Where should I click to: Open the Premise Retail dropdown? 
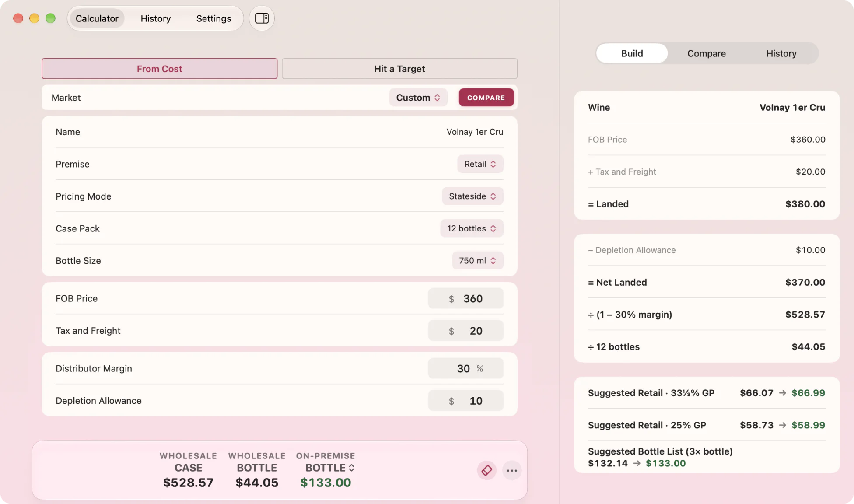tap(480, 164)
